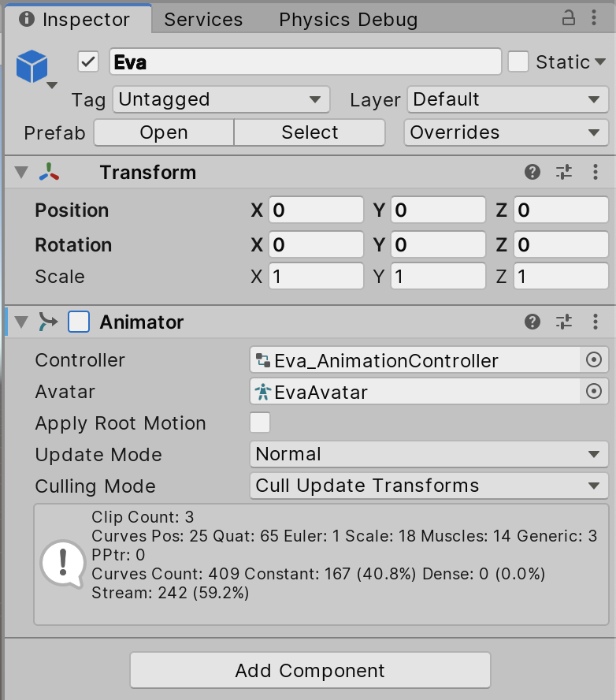Open Transform component help reference
616x700 pixels.
pyautogui.click(x=533, y=172)
